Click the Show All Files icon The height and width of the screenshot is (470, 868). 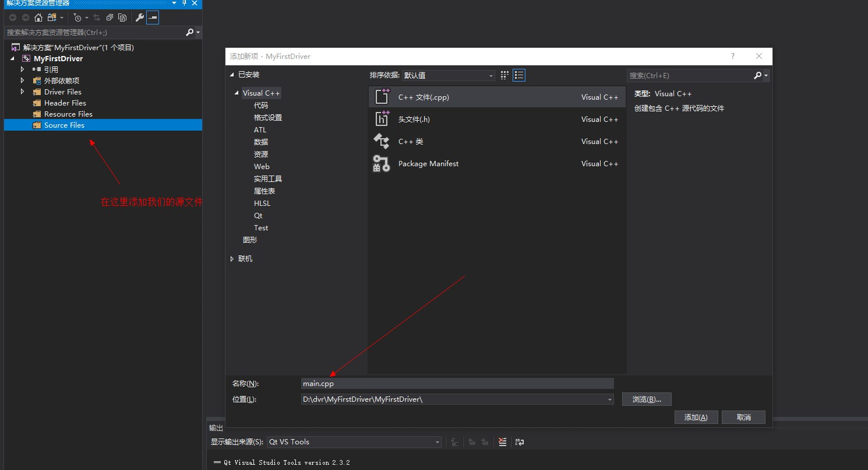[122, 17]
